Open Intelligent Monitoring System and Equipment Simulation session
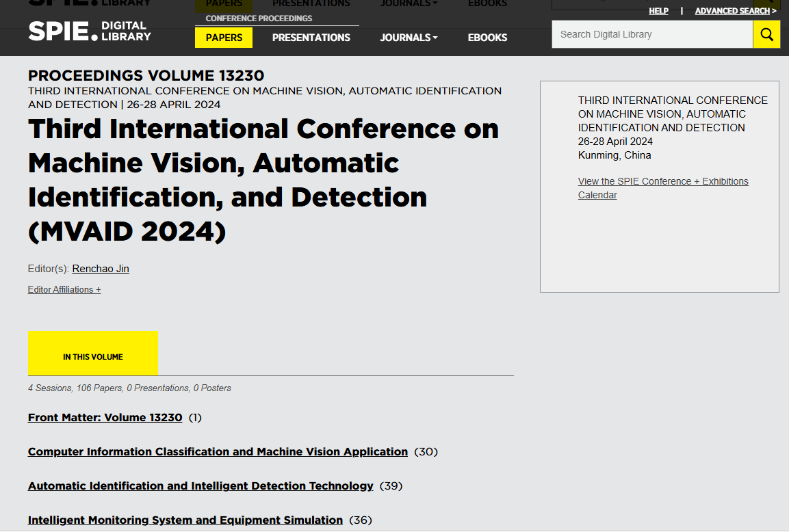Image resolution: width=789 pixels, height=532 pixels. [x=185, y=520]
